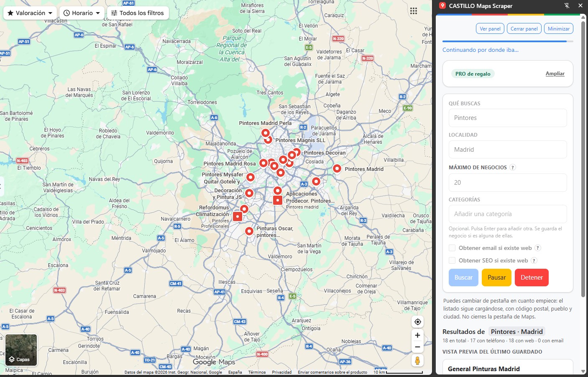The height and width of the screenshot is (377, 588).
Task: Stop scraping with the Detener button
Action: click(532, 278)
